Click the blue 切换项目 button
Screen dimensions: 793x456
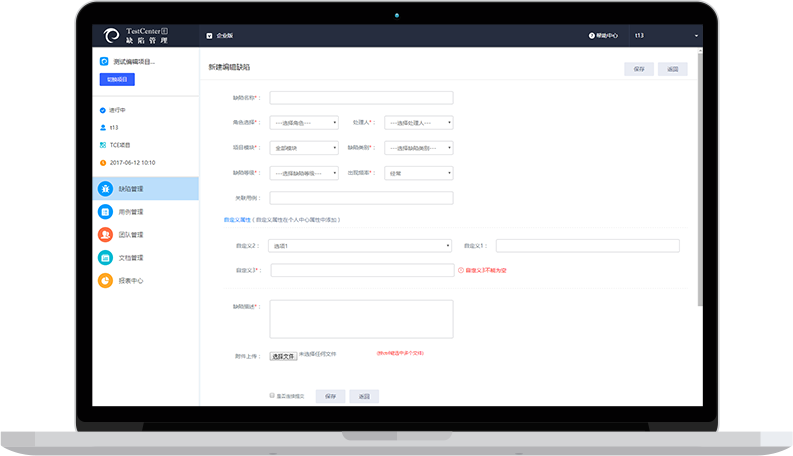(116, 79)
